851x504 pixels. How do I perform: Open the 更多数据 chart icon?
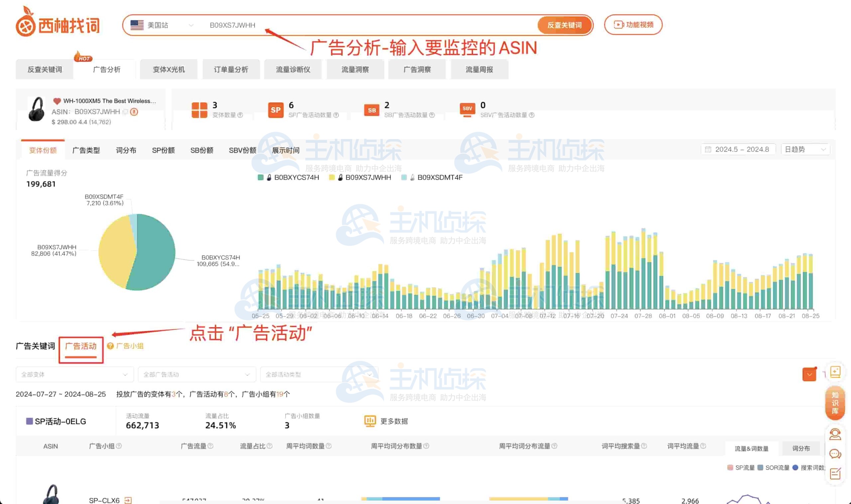(369, 421)
